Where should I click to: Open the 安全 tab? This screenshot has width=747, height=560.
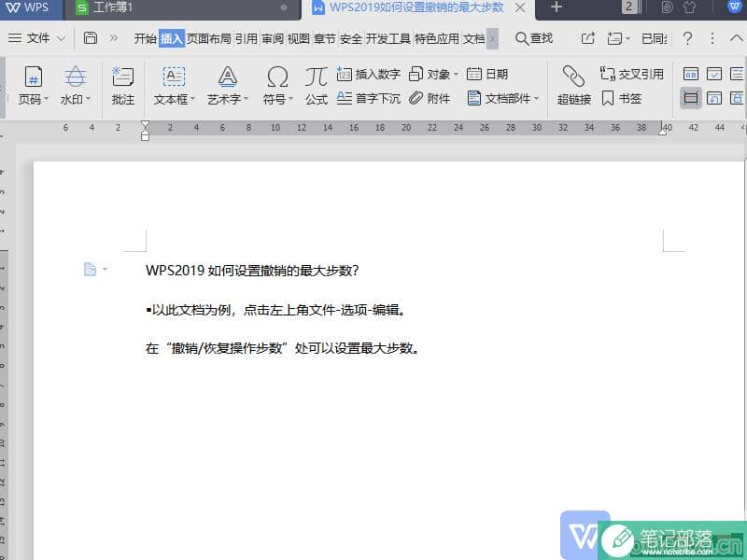pyautogui.click(x=351, y=38)
